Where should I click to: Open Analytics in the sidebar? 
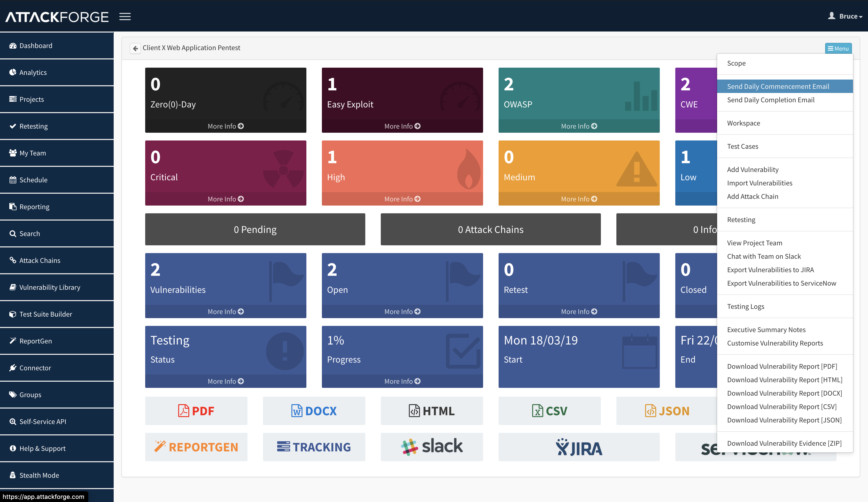[x=57, y=72]
